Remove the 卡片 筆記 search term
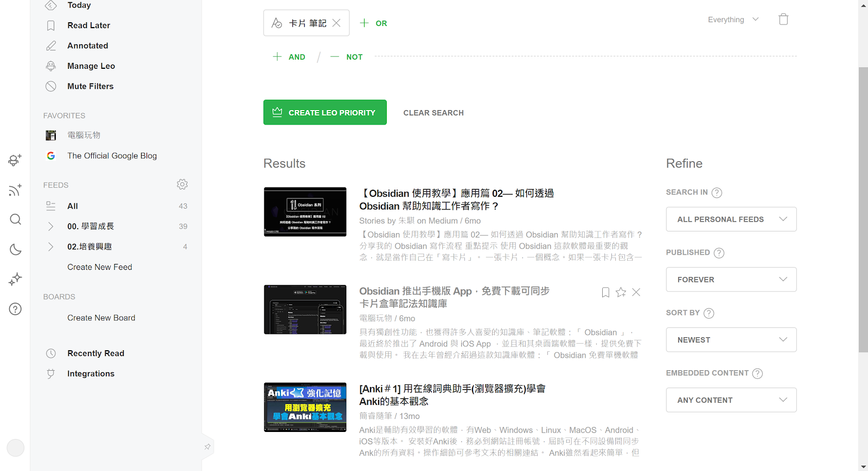 (336, 23)
